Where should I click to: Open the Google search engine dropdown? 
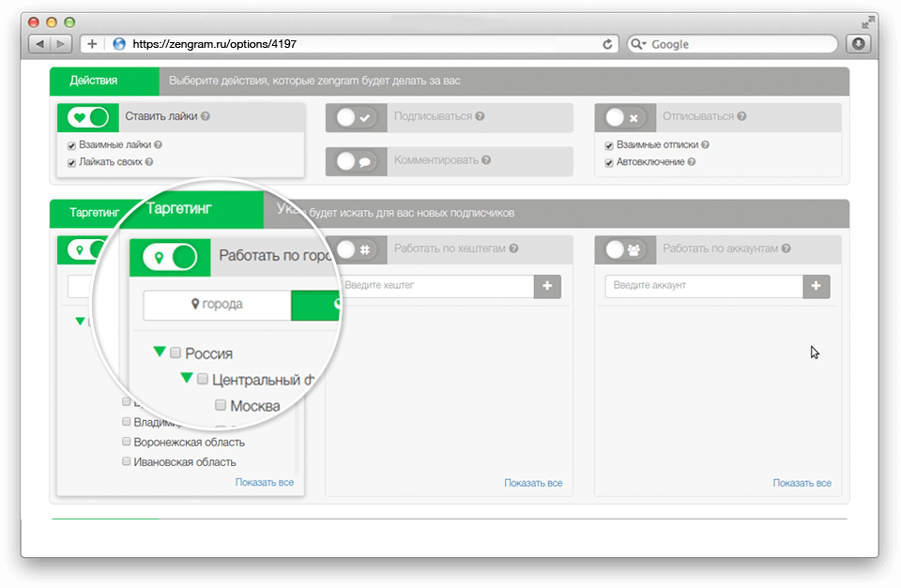click(x=637, y=44)
